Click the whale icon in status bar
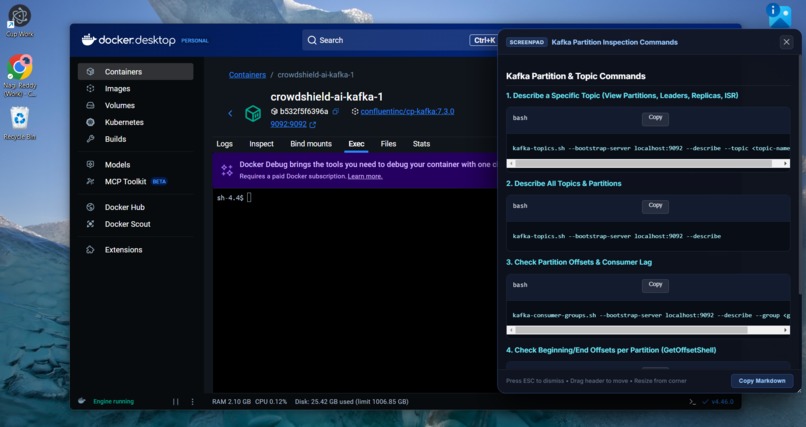Viewport: 806px width, 427px height. point(82,401)
